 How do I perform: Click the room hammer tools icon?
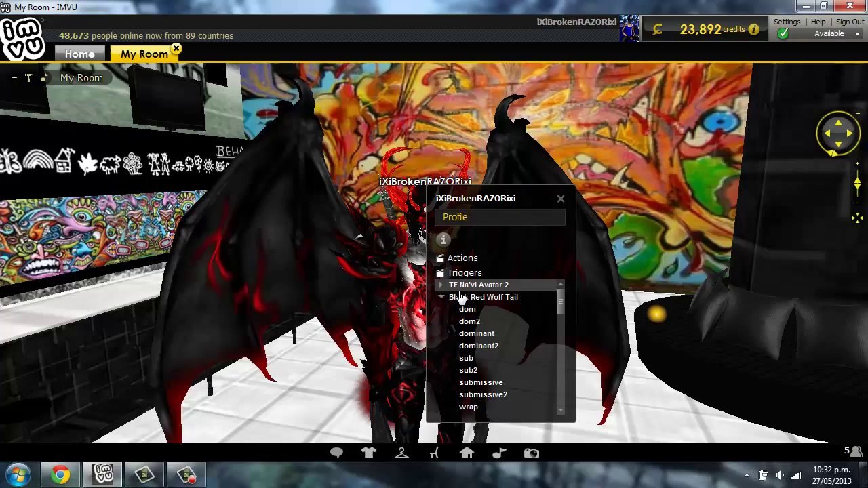(28, 78)
